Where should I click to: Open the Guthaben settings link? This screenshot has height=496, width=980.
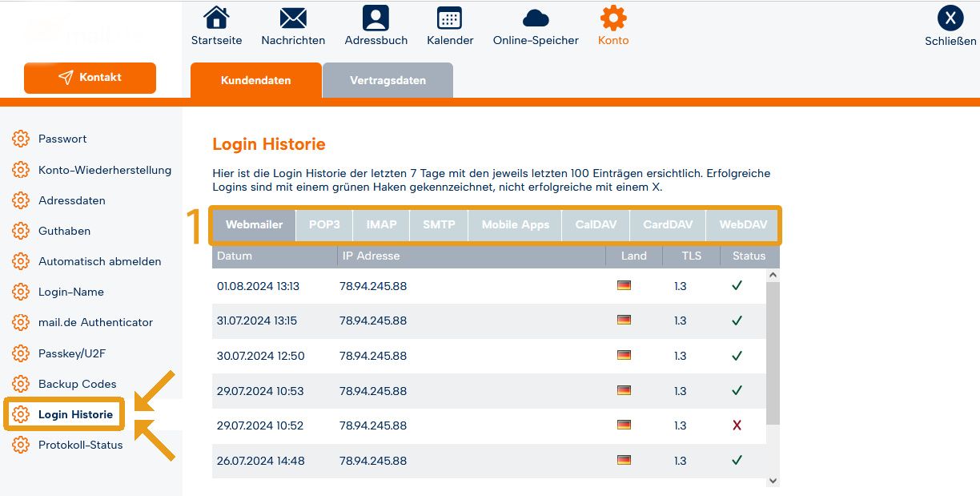pyautogui.click(x=64, y=231)
